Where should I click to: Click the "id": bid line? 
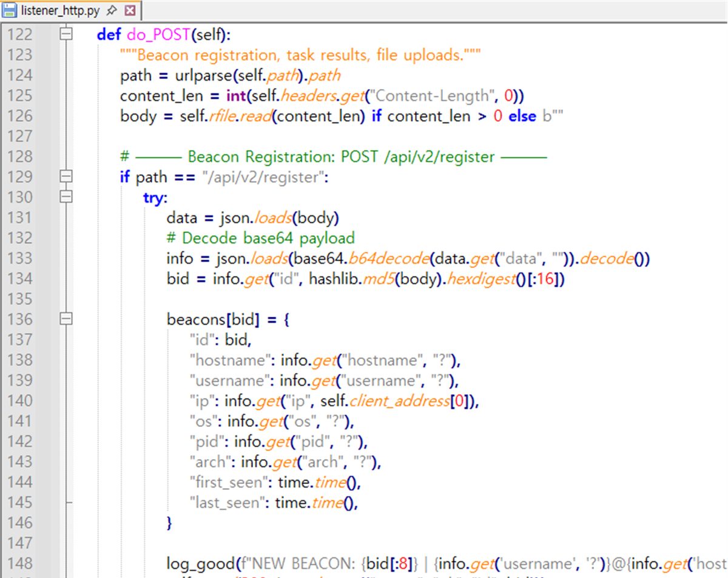[220, 340]
